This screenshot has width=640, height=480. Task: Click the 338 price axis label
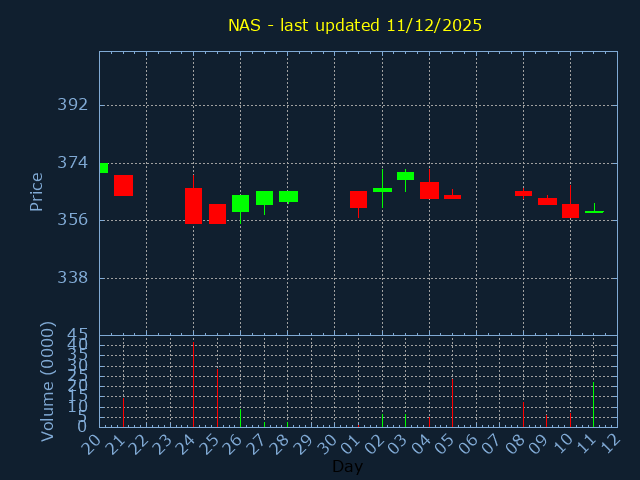tap(72, 278)
